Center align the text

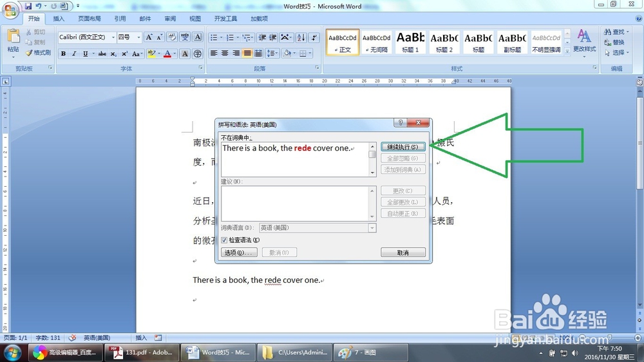click(x=225, y=53)
